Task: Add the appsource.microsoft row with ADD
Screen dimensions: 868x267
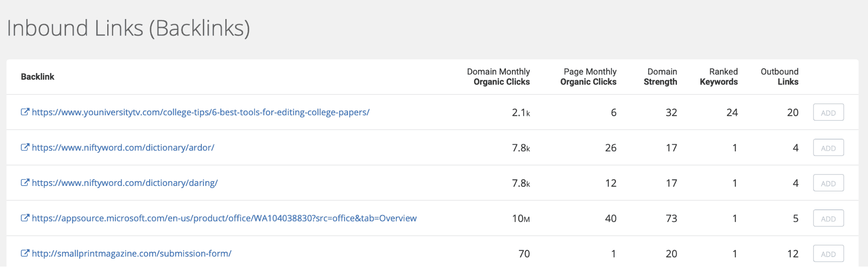Action: [828, 218]
